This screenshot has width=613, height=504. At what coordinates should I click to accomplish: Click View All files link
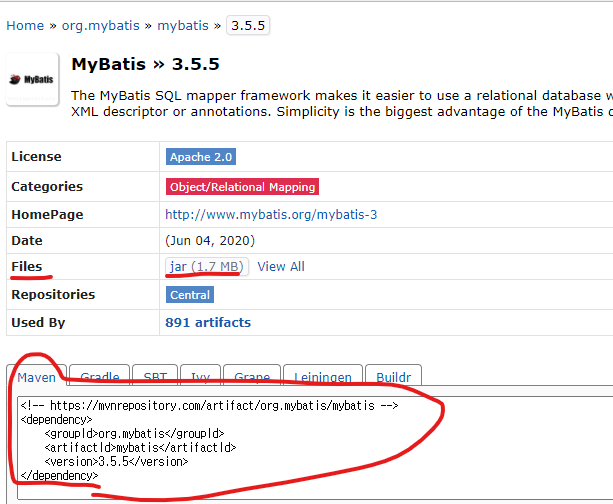(281, 267)
